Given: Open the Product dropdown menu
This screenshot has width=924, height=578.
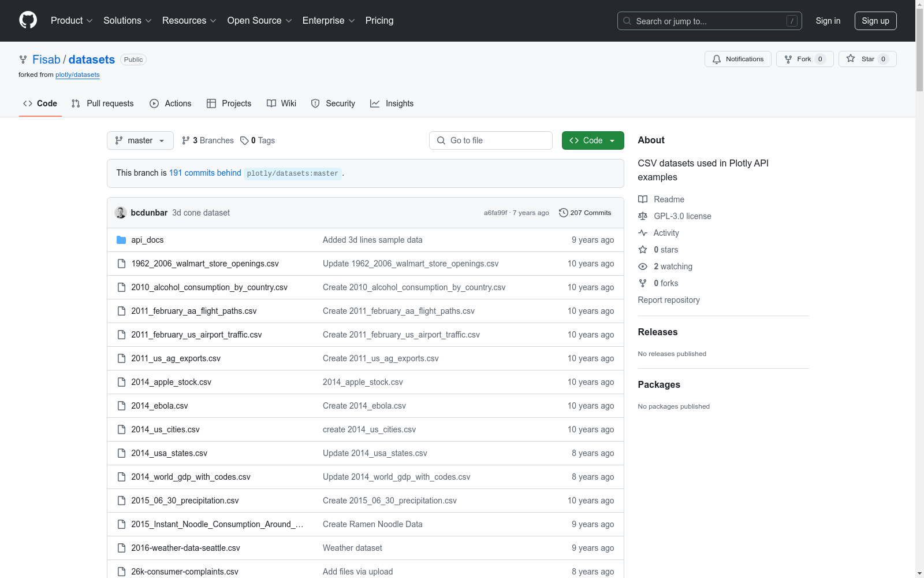Looking at the screenshot, I should point(72,21).
